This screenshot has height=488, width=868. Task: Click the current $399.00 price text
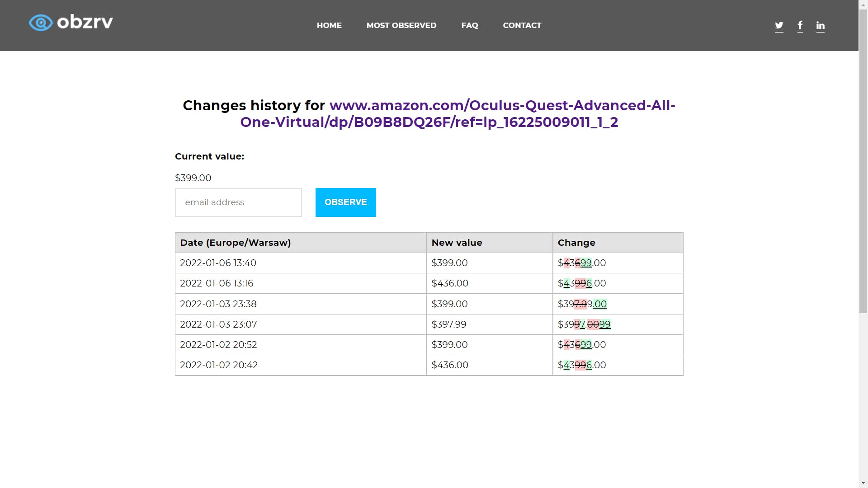pos(193,178)
